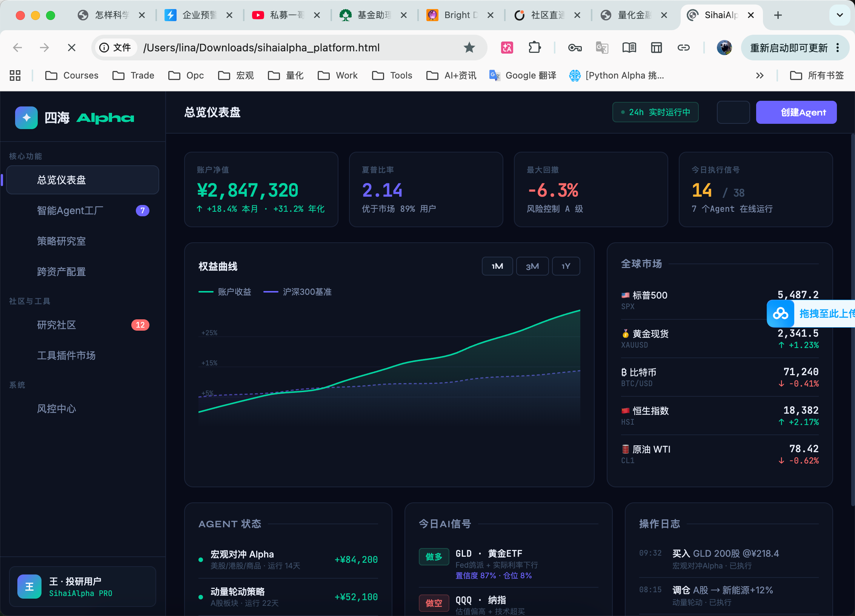Click the Baidu cloud upload icon
Image resolution: width=855 pixels, height=616 pixels.
[x=780, y=314]
